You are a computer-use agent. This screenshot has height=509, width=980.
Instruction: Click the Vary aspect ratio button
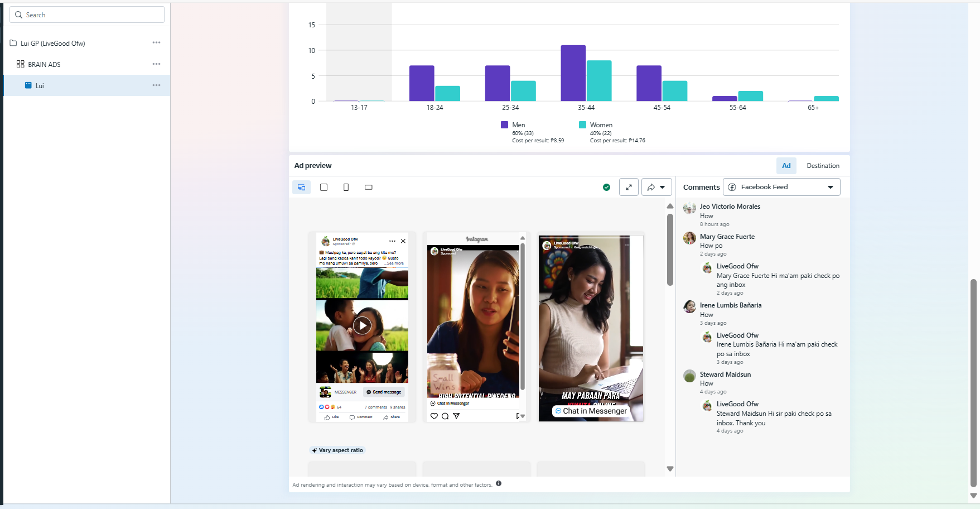(x=337, y=450)
